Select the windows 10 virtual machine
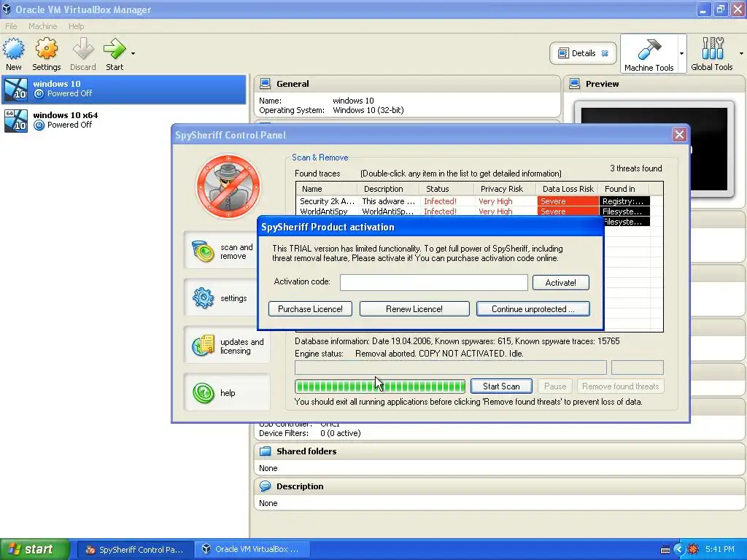This screenshot has width=747, height=560. click(x=124, y=89)
